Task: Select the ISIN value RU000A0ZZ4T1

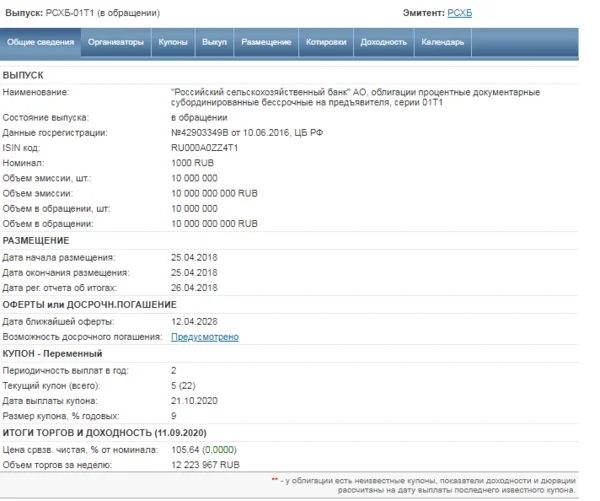Action: click(204, 148)
